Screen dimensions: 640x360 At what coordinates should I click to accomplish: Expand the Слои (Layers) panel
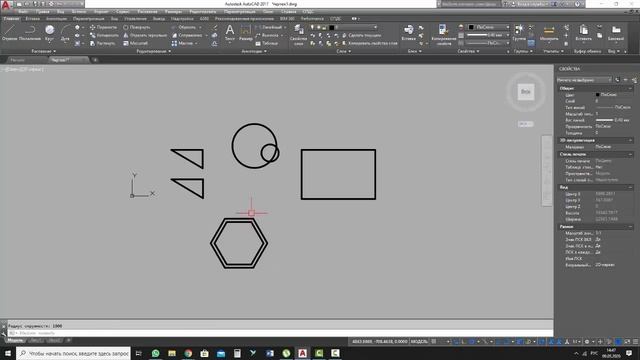[344, 51]
